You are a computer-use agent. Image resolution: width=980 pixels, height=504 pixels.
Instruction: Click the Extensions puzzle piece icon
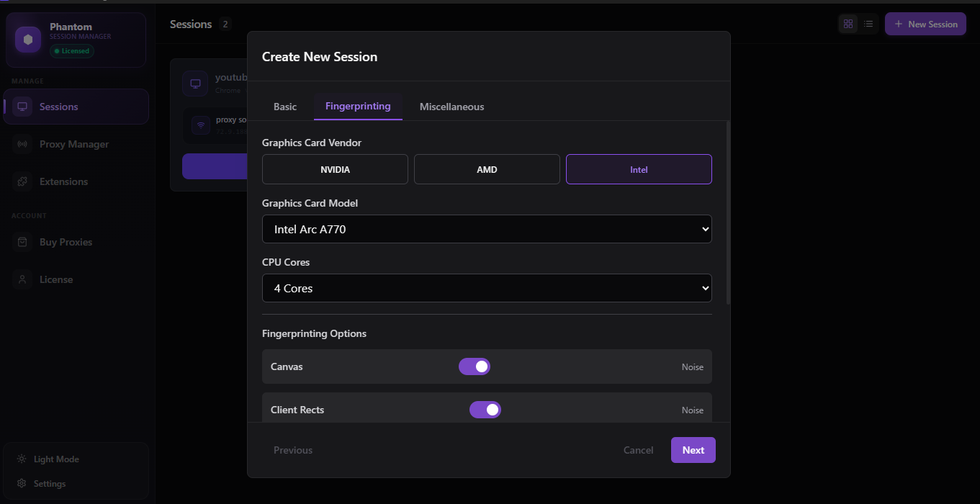click(22, 181)
